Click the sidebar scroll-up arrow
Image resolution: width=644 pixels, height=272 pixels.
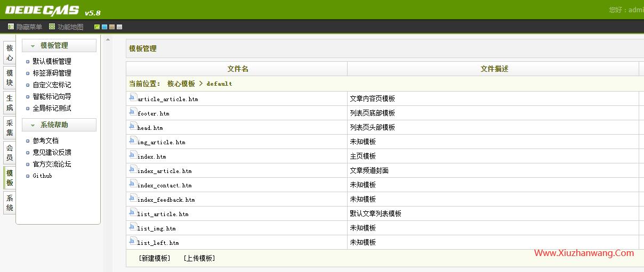click(108, 39)
